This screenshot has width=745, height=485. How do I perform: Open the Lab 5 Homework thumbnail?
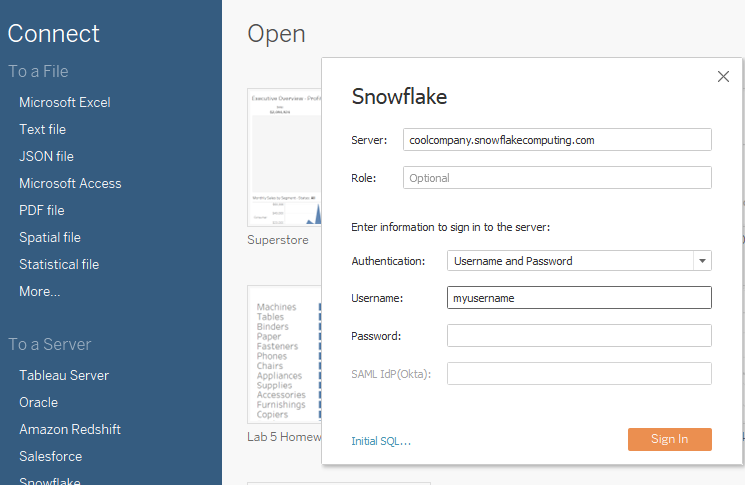(x=285, y=354)
